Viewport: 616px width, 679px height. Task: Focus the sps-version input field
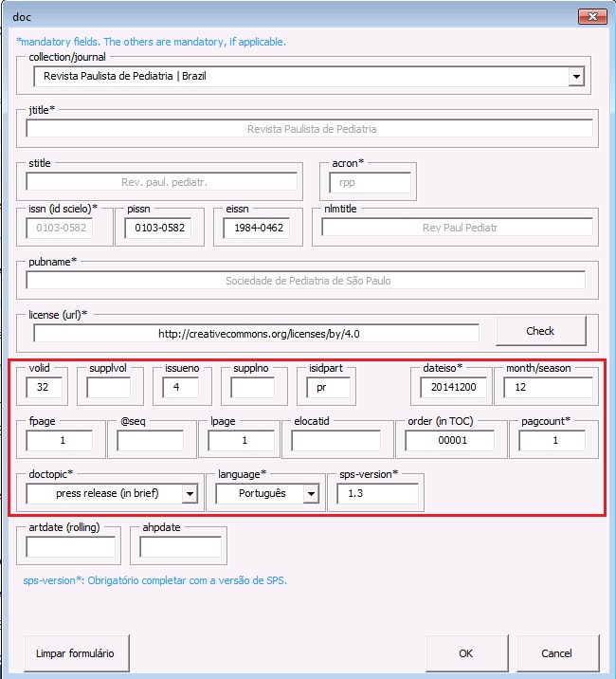(376, 493)
